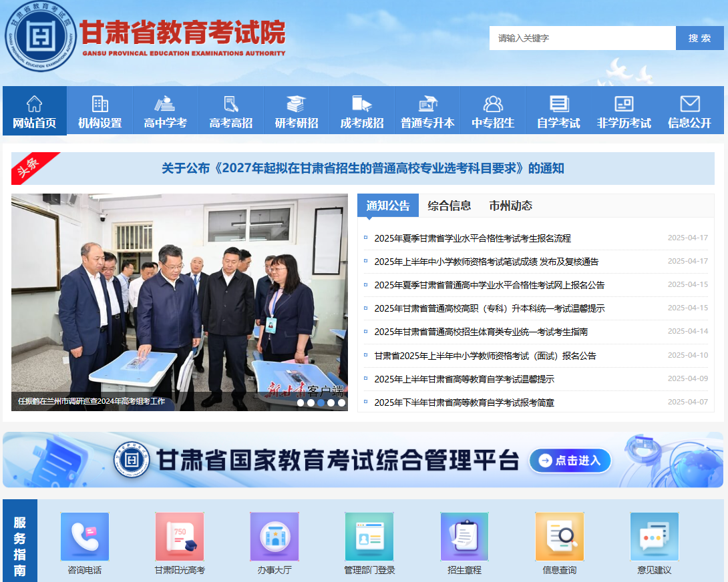Viewport: 728px width, 582px height.
Task: Open the 研考研招 menu item
Action: 296,109
